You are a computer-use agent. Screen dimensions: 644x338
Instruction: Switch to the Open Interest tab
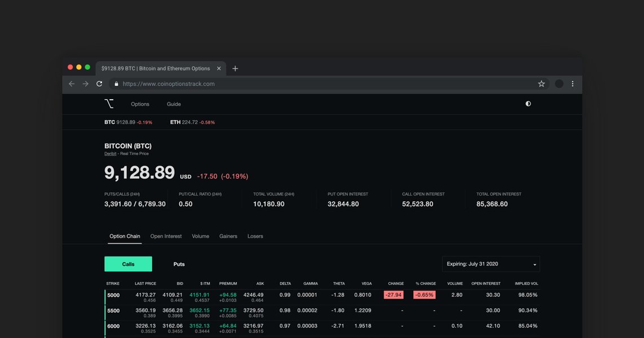[166, 236]
